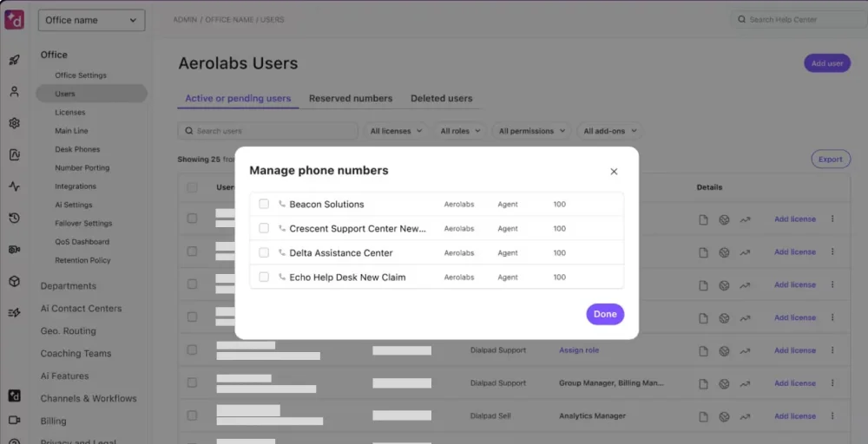Open Office Settings in sidebar
The height and width of the screenshot is (444, 868).
[x=81, y=75]
